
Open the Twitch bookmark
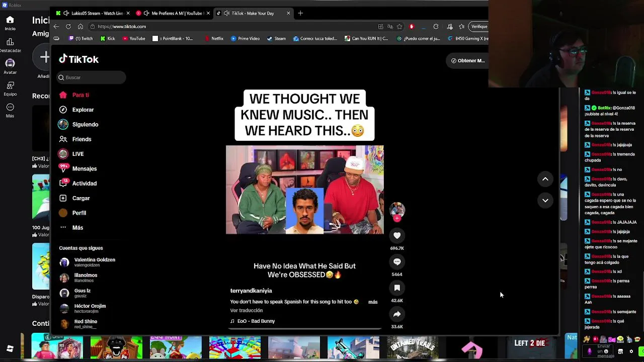[x=81, y=38]
